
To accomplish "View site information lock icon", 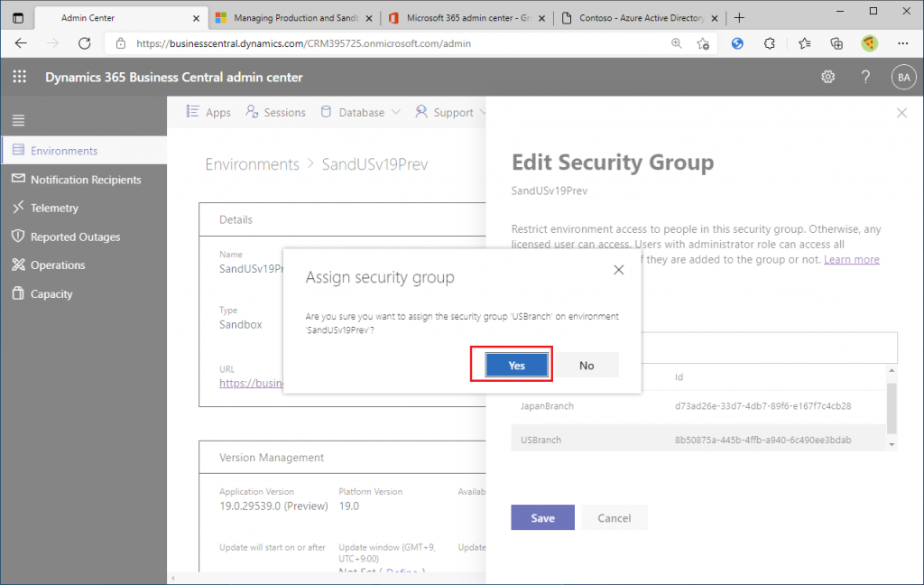I will pyautogui.click(x=121, y=43).
